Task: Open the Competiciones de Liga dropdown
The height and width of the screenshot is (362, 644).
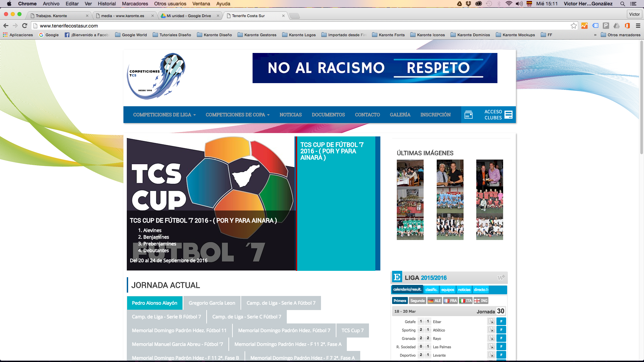Action: (x=164, y=114)
